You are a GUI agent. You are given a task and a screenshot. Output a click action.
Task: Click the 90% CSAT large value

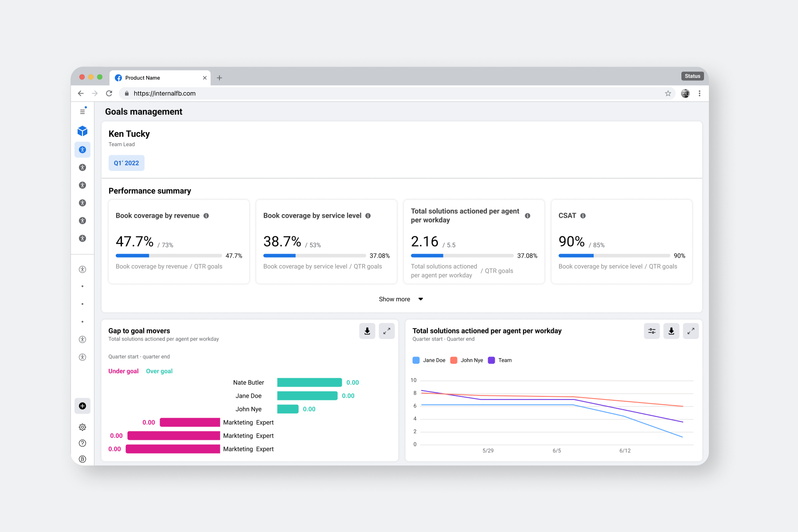point(572,242)
